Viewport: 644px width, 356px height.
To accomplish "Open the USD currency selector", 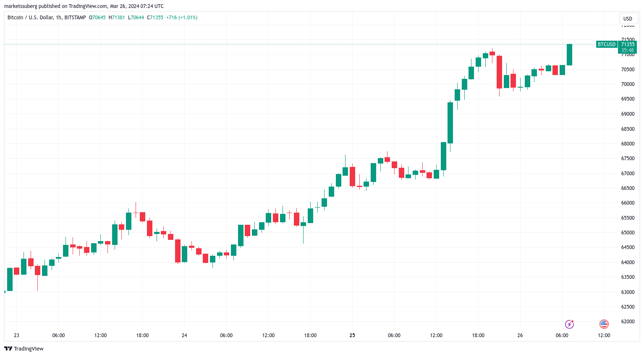I will pyautogui.click(x=628, y=18).
